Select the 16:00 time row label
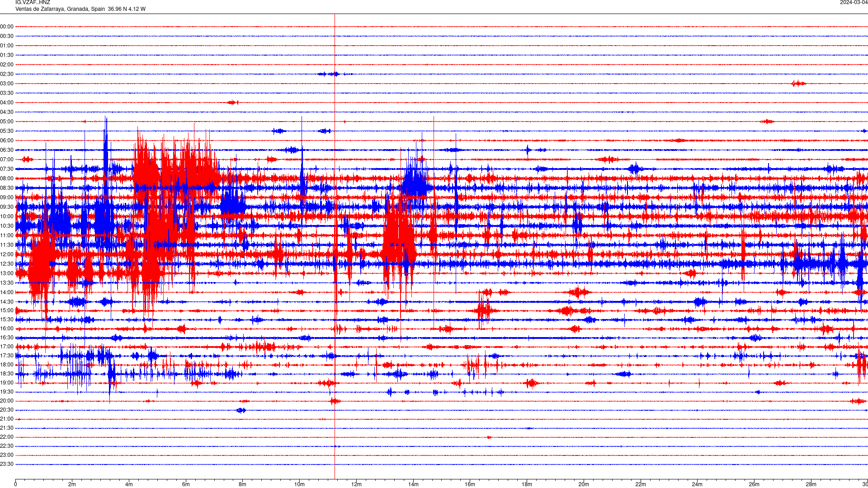The width and height of the screenshot is (868, 488). tap(7, 328)
